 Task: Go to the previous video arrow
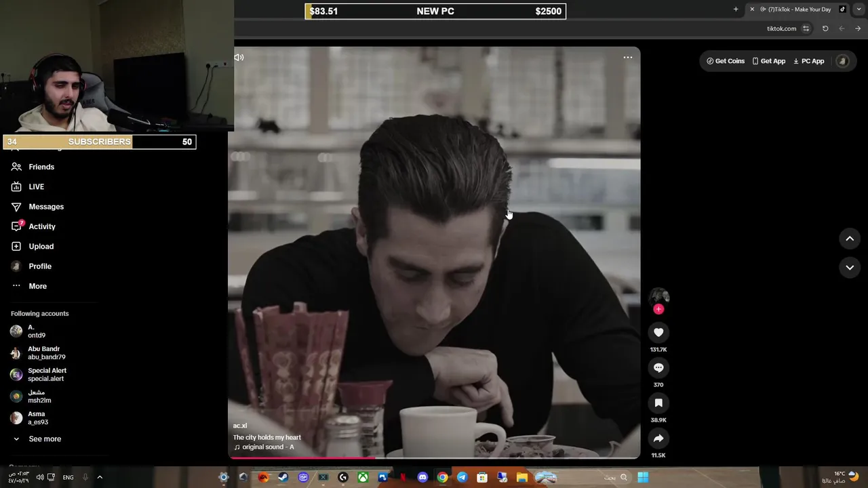850,239
